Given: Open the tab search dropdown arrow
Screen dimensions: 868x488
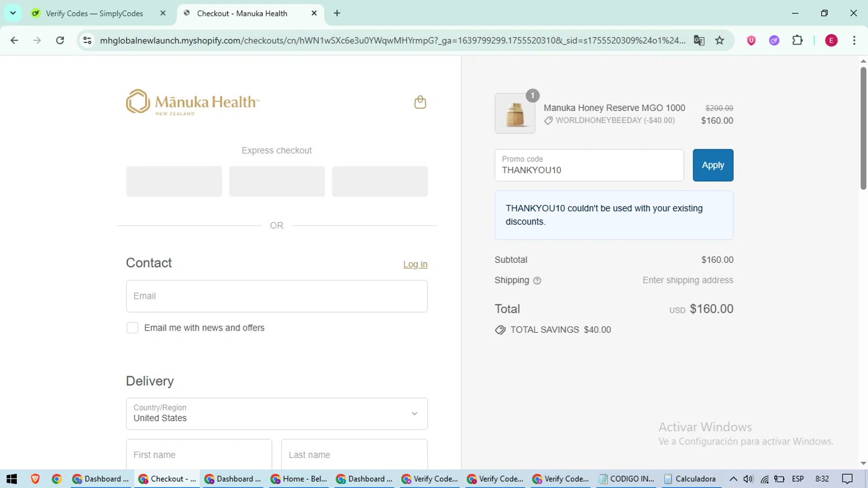Looking at the screenshot, I should [13, 13].
